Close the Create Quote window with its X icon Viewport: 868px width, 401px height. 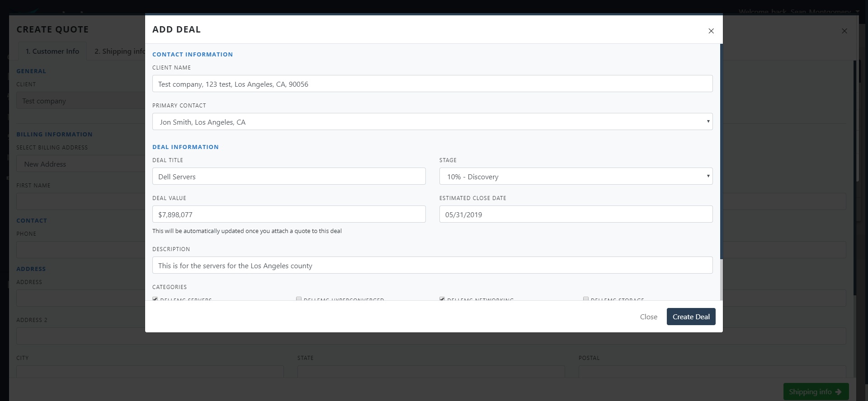click(844, 31)
